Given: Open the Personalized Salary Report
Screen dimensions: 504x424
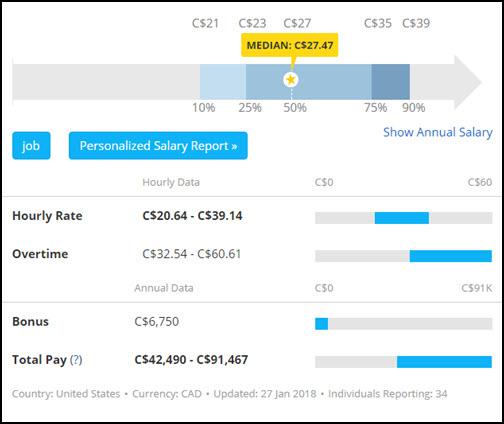Looking at the screenshot, I should [158, 146].
